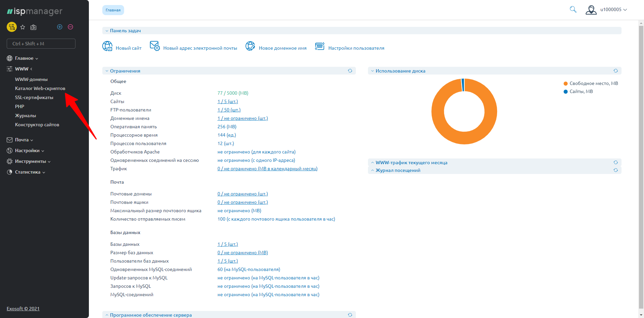644x318 pixels.
Task: Click the minus icon to collapse all menus
Action: point(70,27)
